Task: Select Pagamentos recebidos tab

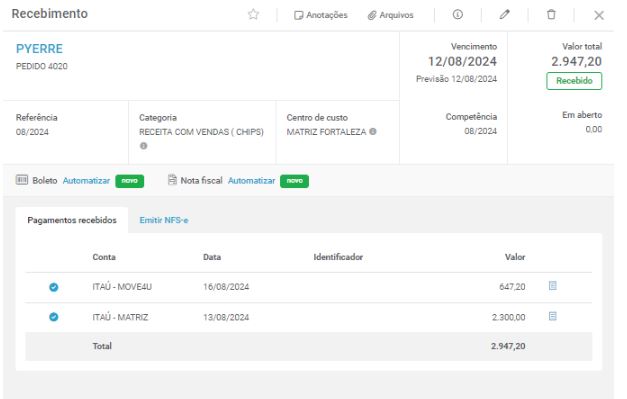Action: [72, 220]
